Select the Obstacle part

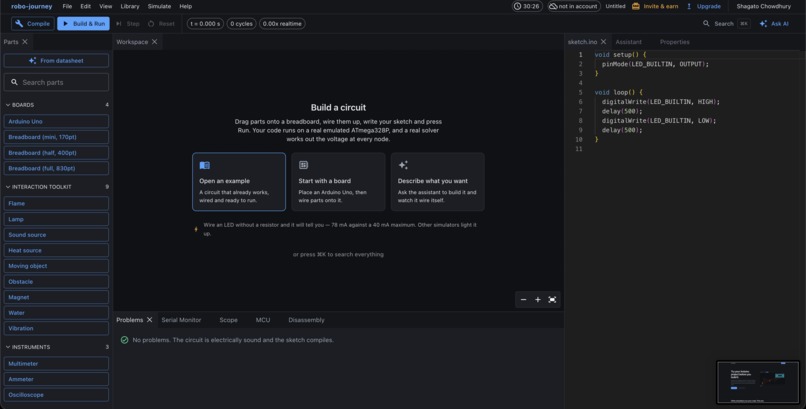click(57, 282)
